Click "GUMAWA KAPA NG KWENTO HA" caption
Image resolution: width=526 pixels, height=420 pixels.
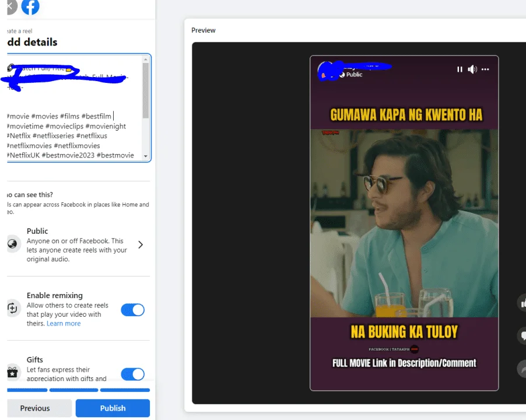tap(406, 115)
